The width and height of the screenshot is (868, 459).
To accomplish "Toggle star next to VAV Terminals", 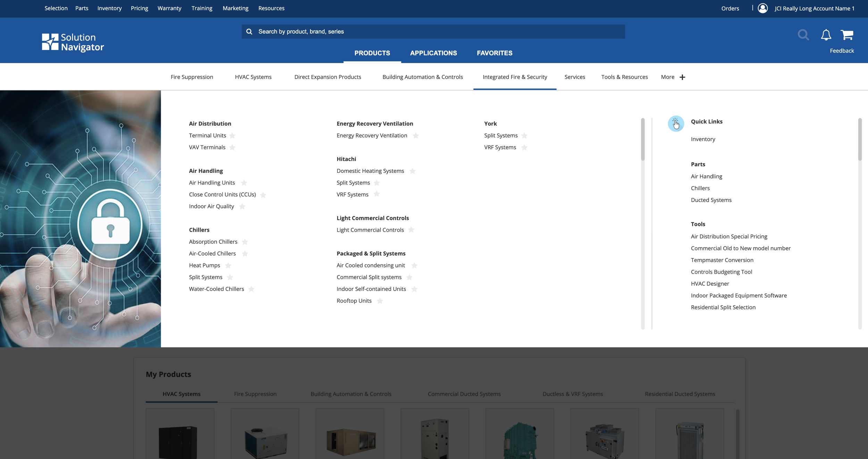I will (x=232, y=147).
